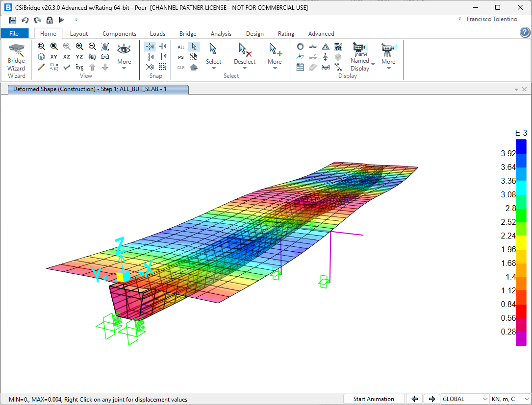Screen dimensions: 532x405
Task: Activate the Pan hand tool
Action: click(x=105, y=47)
